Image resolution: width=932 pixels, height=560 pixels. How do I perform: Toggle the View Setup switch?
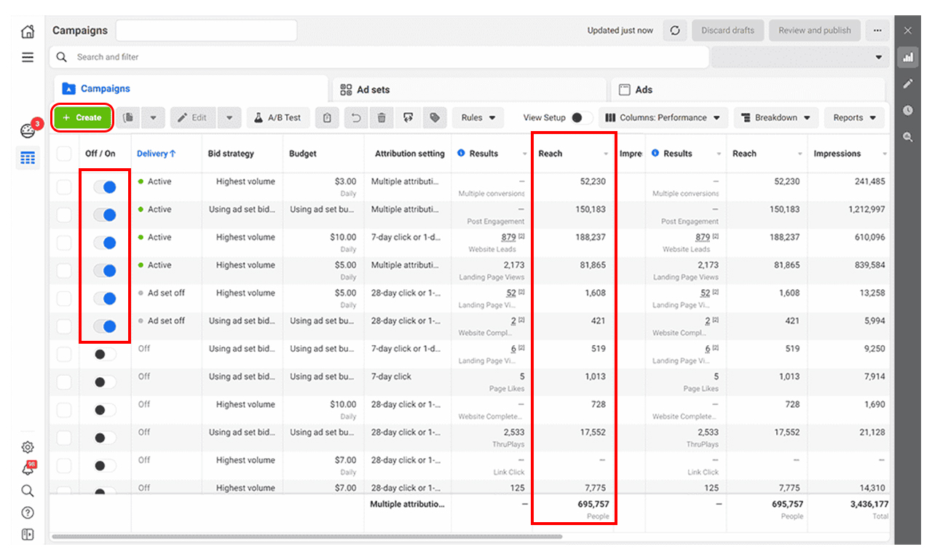coord(581,117)
